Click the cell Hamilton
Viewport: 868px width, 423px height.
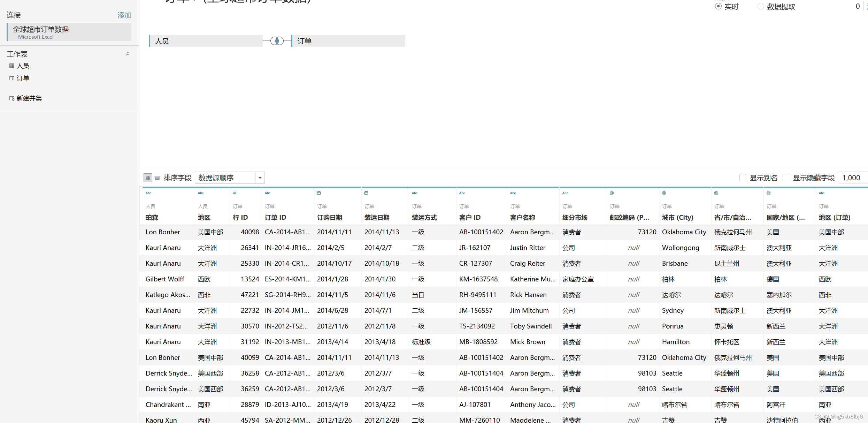(x=676, y=342)
